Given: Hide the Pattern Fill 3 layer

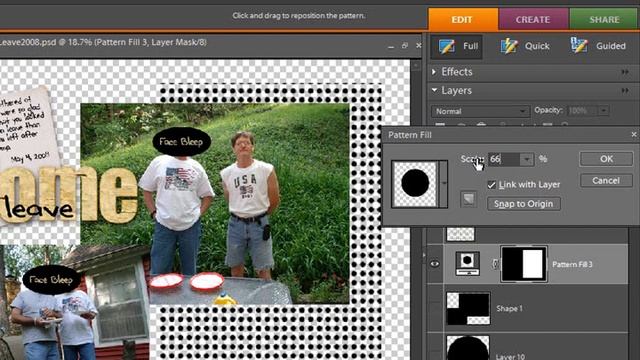Looking at the screenshot, I should click(x=435, y=264).
